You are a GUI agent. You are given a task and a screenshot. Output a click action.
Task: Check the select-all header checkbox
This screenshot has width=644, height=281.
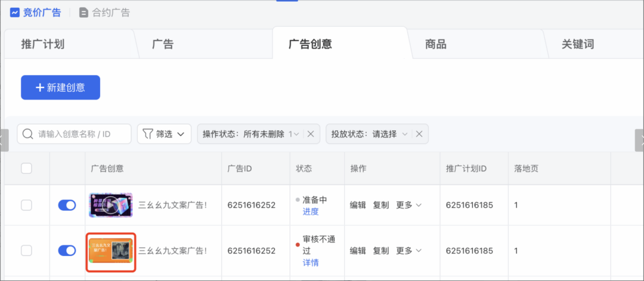26,168
